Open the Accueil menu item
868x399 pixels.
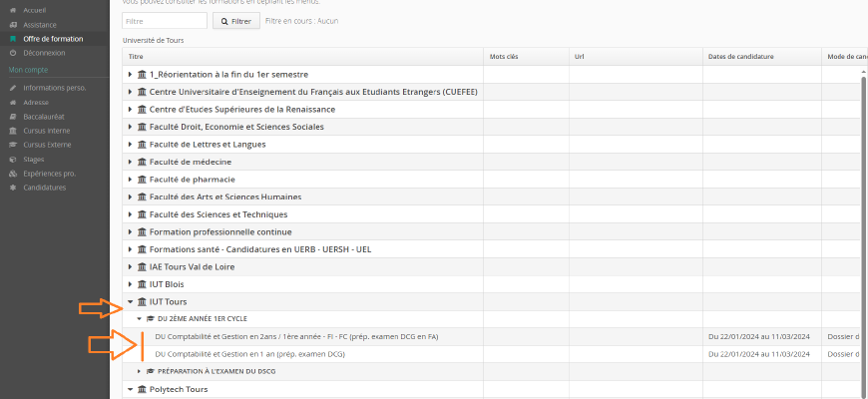tap(34, 11)
